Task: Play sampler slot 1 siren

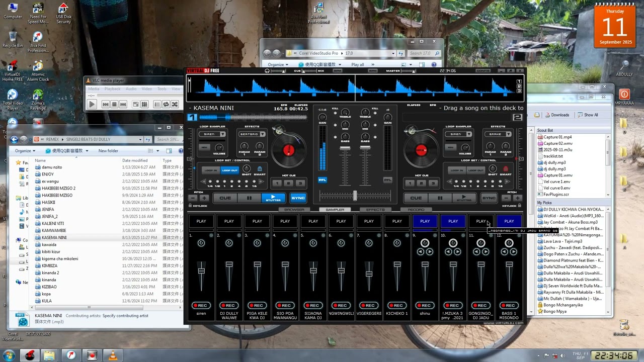Action: click(x=201, y=221)
